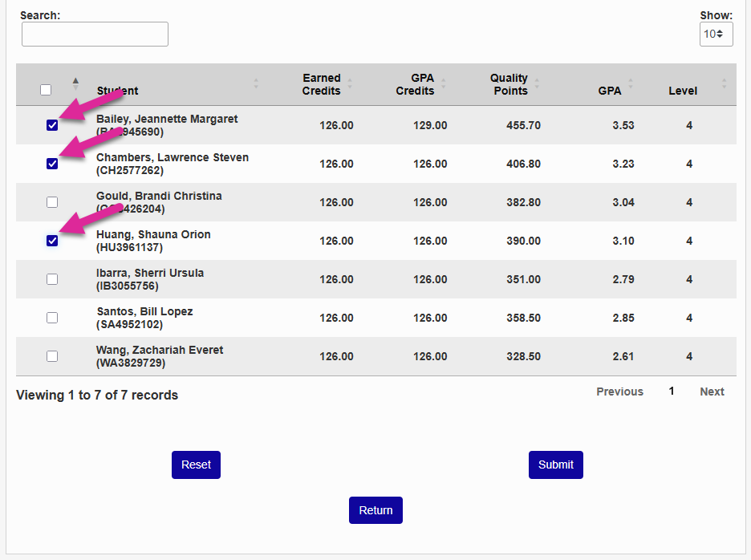Sort by GPA column arrows

631,83
